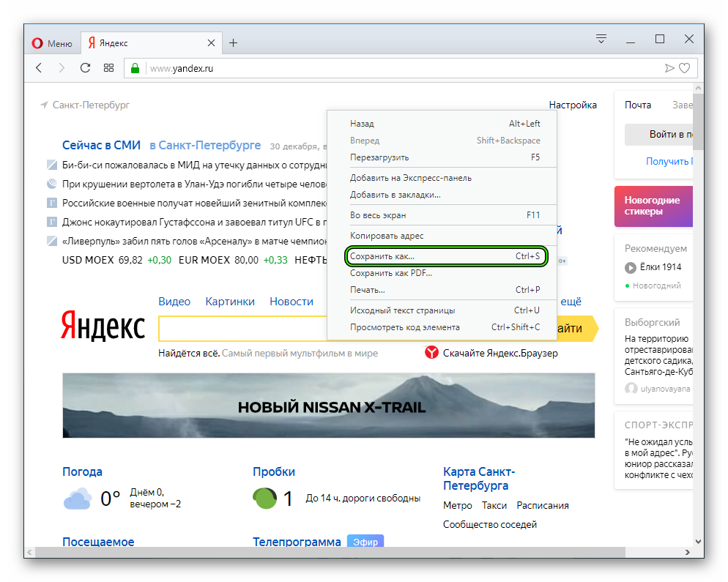
Task: Click the browser back arrow button
Action: pos(39,68)
